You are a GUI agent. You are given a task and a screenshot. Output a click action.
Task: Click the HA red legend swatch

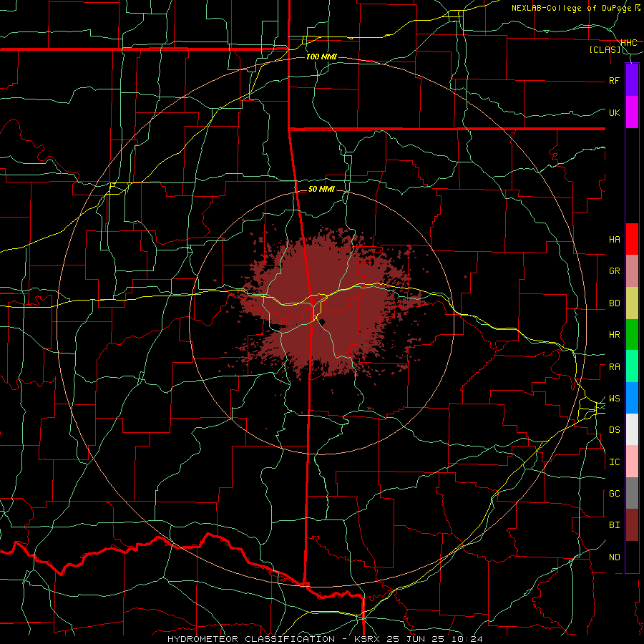coord(632,239)
